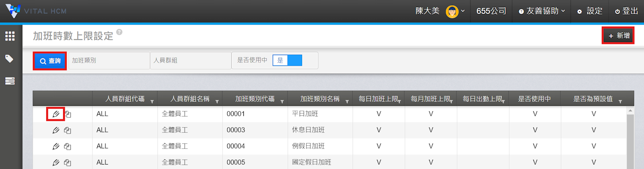
Task: Edit the 平日加班 row with pencil icon
Action: click(x=56, y=114)
